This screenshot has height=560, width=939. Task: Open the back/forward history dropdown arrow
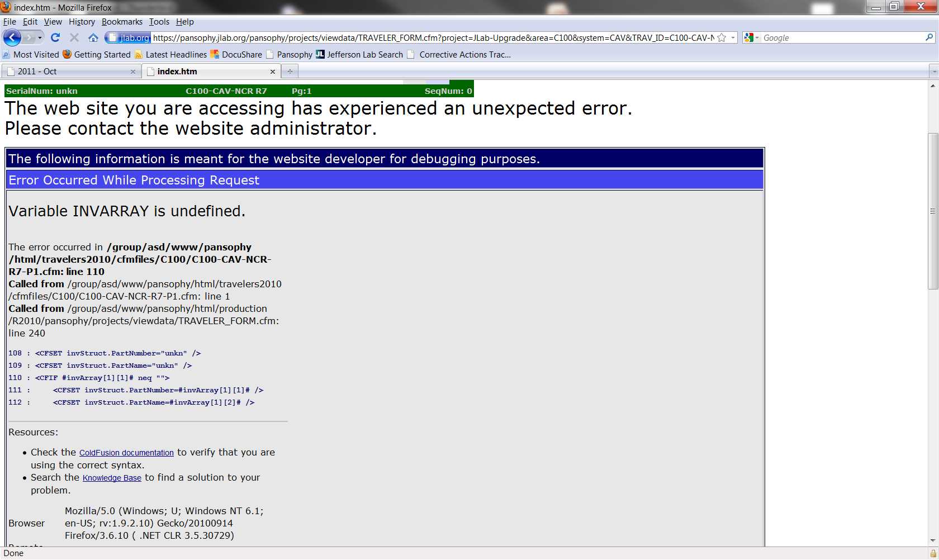click(40, 37)
